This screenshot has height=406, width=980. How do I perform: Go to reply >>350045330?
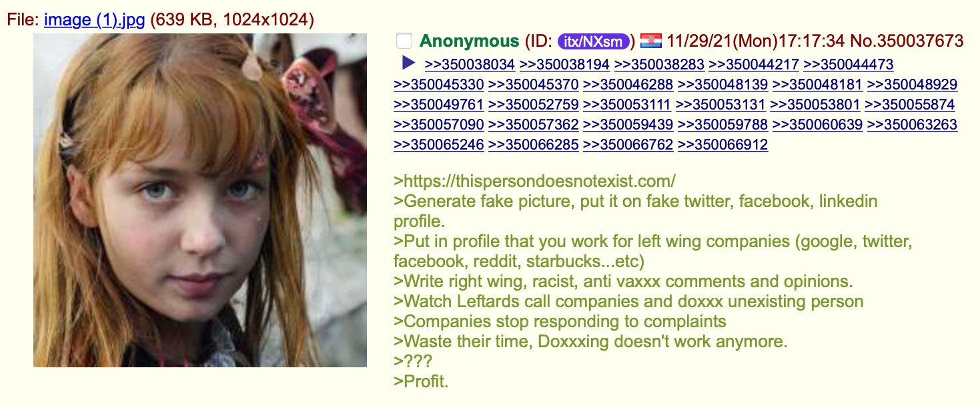[x=439, y=85]
